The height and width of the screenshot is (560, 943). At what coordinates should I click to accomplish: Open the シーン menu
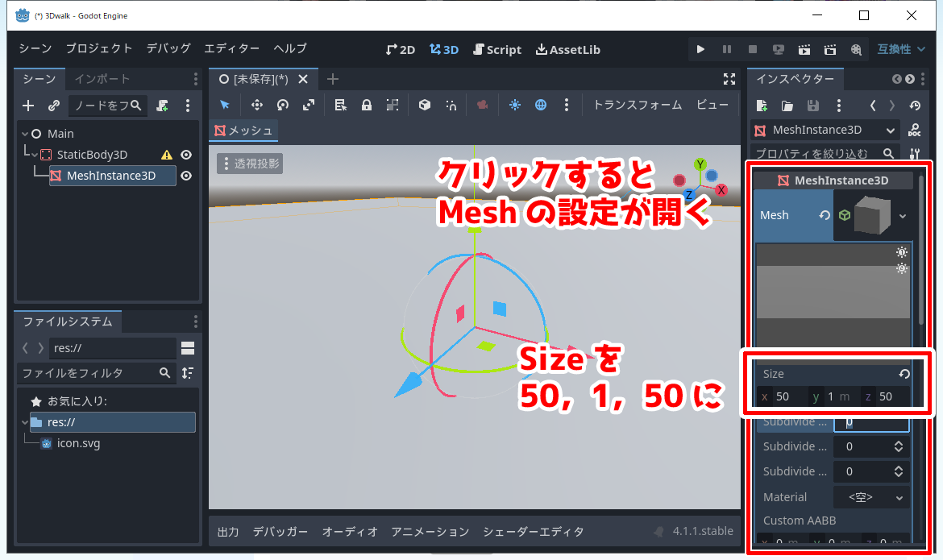click(35, 48)
